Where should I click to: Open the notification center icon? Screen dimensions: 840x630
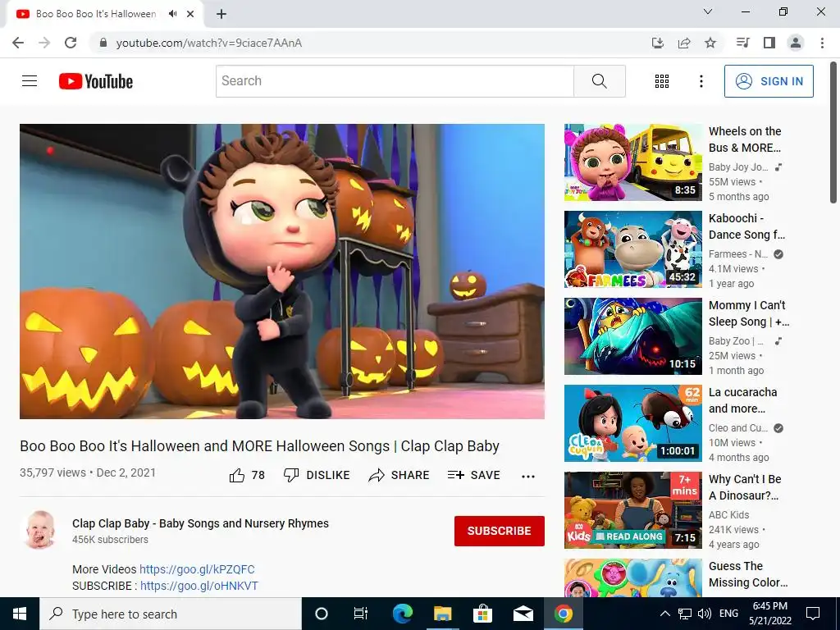click(813, 614)
